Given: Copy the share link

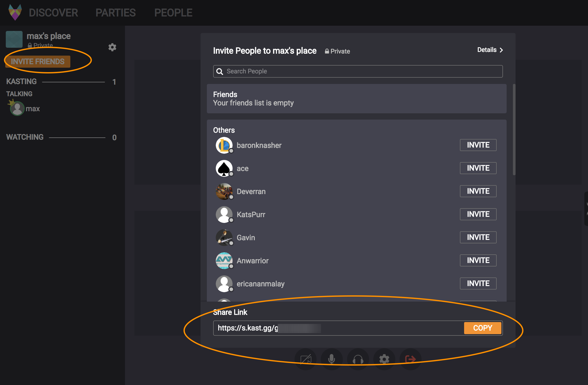Looking at the screenshot, I should (x=482, y=328).
